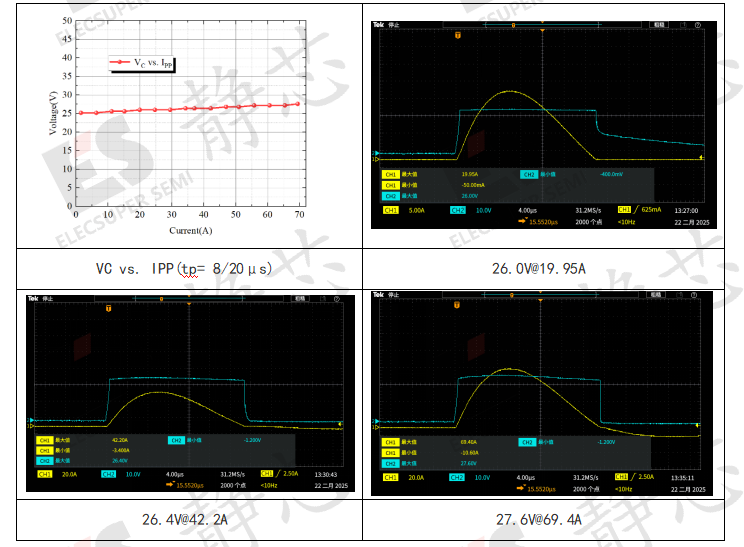Viewport: 744px width, 547px height.
Task: Click the CH1 scale value 5.00A
Action: point(417,211)
